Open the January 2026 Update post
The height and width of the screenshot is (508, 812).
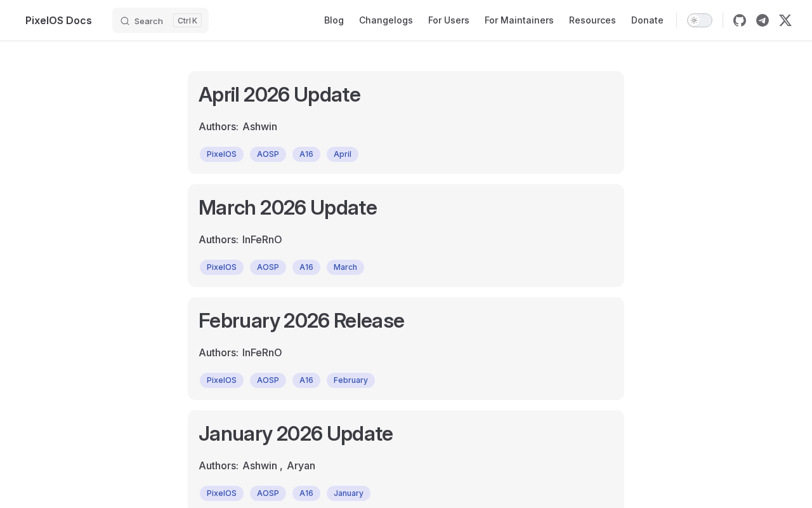coord(296,434)
